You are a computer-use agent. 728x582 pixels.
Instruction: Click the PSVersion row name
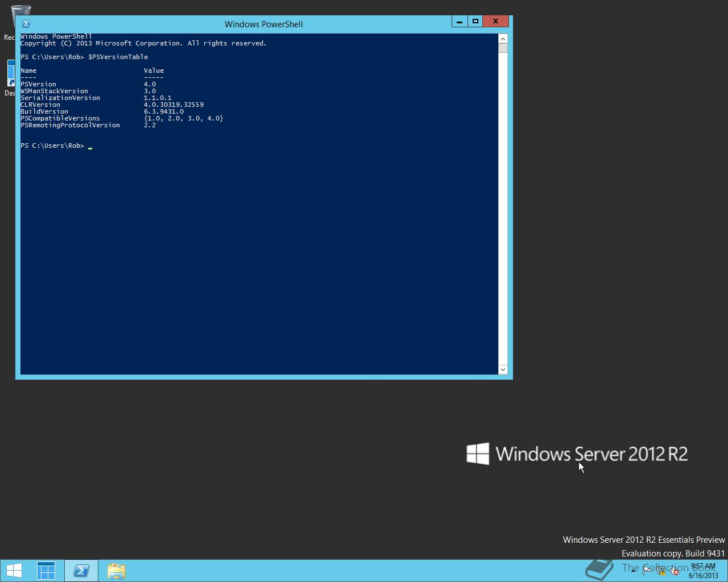(38, 84)
